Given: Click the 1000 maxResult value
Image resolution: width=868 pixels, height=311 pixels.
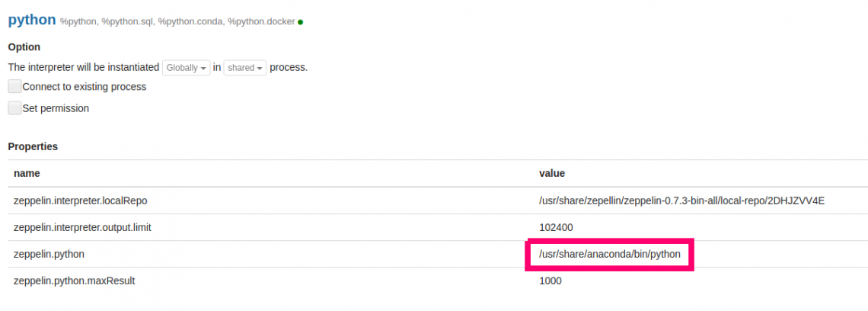Looking at the screenshot, I should point(550,281).
